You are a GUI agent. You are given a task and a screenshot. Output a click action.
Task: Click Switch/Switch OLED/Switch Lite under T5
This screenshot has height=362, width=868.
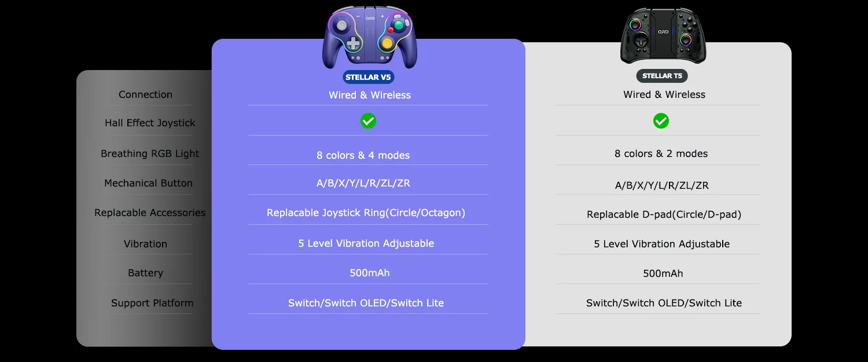(x=664, y=303)
